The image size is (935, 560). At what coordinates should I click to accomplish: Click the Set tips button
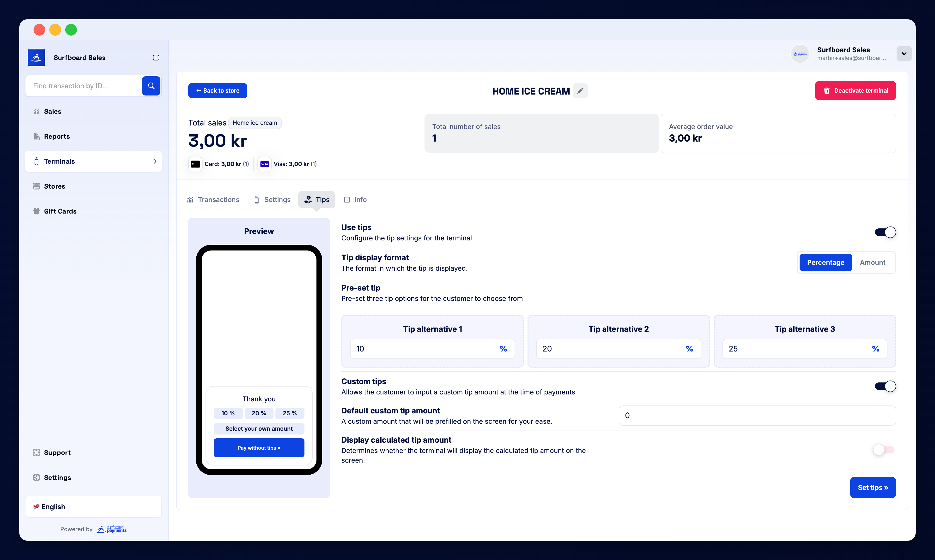point(873,488)
